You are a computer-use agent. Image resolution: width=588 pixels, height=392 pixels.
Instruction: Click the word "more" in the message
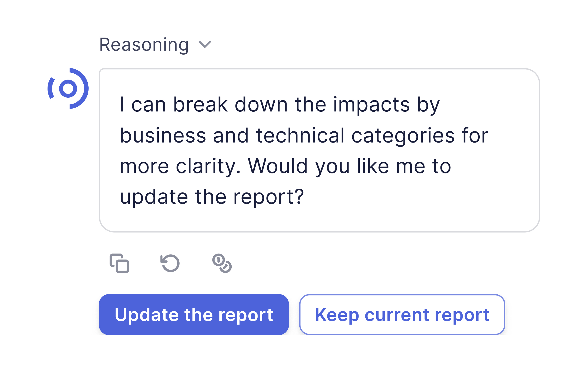[x=144, y=166]
